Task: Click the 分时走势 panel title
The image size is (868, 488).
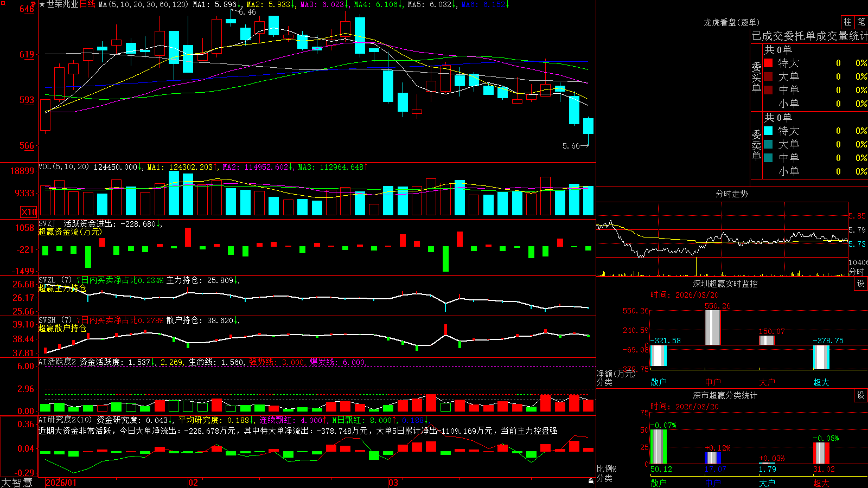Action: coord(731,194)
